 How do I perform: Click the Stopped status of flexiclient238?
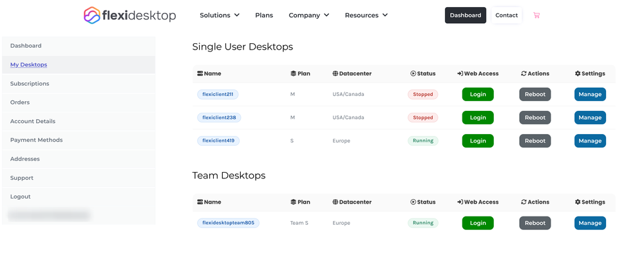pyautogui.click(x=423, y=117)
